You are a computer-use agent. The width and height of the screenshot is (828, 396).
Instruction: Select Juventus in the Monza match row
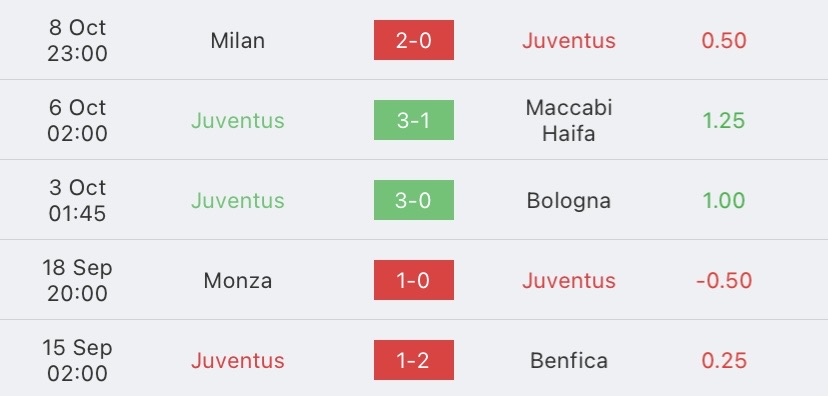coord(569,280)
